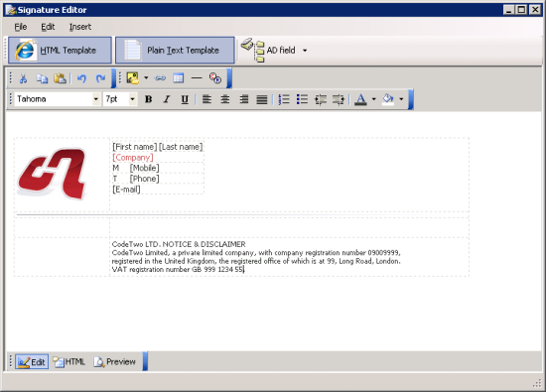Toggle underline formatting
Viewport: 546px width, 392px height.
click(x=185, y=99)
